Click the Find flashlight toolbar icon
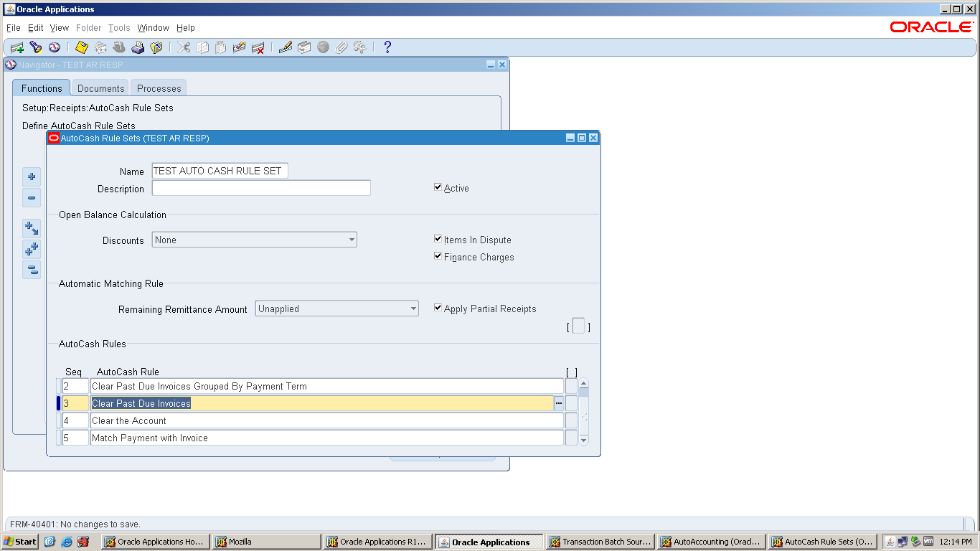 tap(36, 47)
